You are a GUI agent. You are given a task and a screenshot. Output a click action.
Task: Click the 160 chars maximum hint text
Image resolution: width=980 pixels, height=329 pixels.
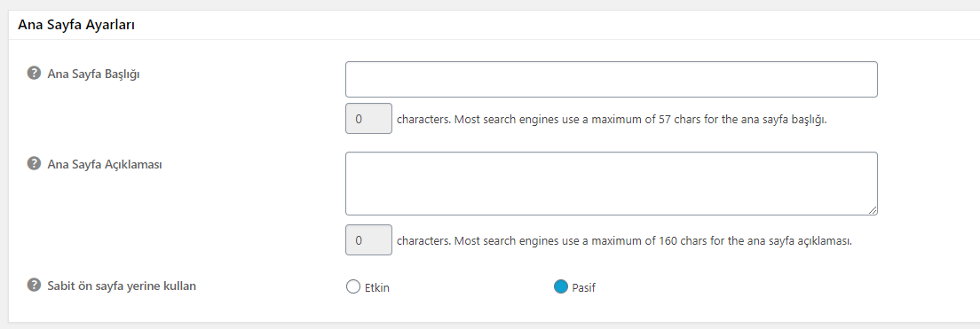click(625, 240)
